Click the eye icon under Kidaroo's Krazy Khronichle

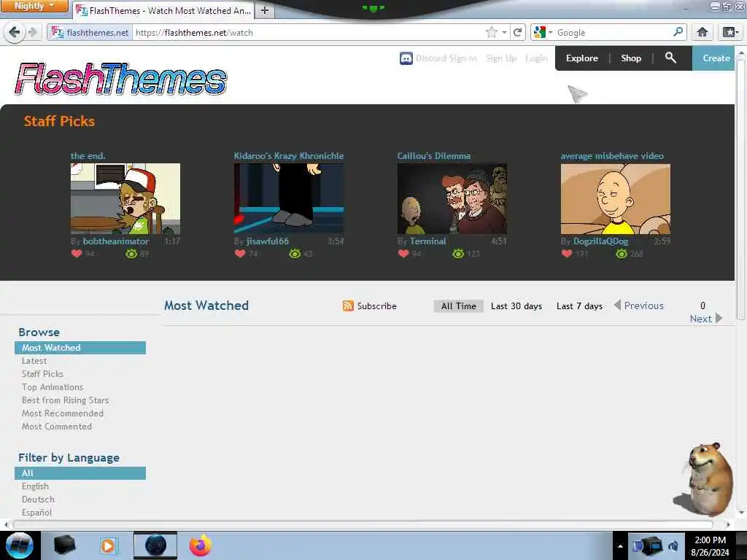(295, 253)
